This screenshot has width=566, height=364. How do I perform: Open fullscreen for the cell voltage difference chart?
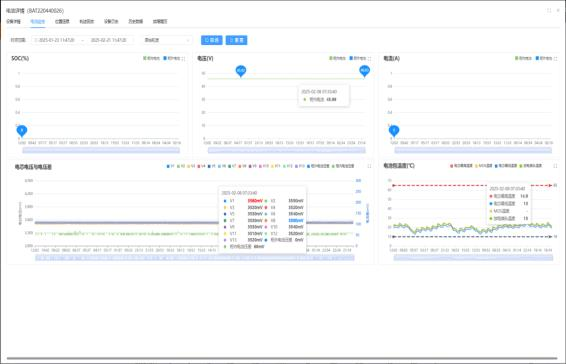coord(369,166)
